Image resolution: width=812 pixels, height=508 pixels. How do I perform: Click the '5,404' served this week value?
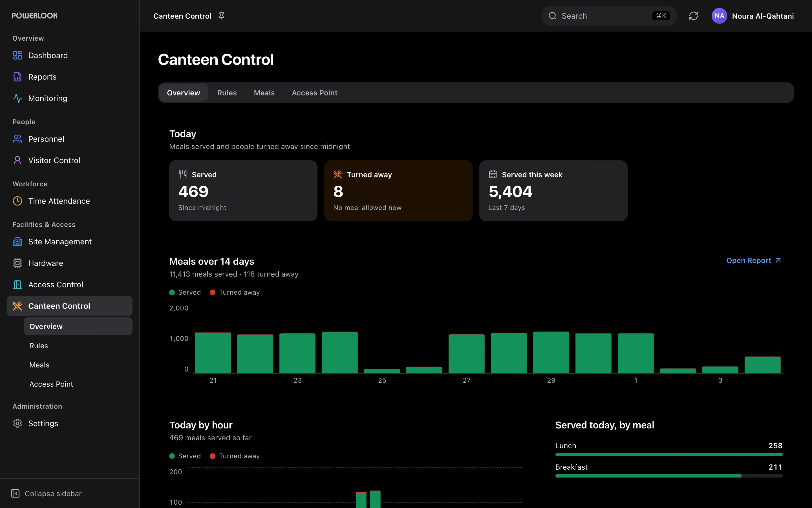510,192
